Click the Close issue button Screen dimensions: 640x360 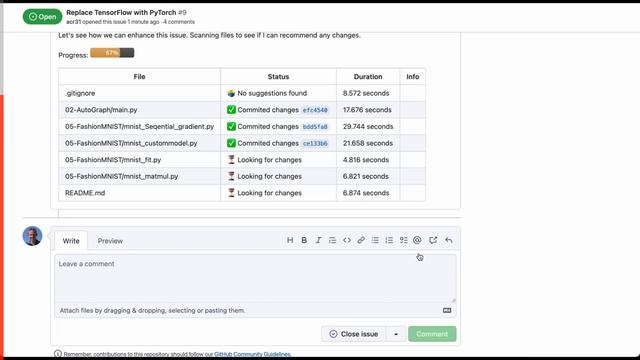click(353, 334)
